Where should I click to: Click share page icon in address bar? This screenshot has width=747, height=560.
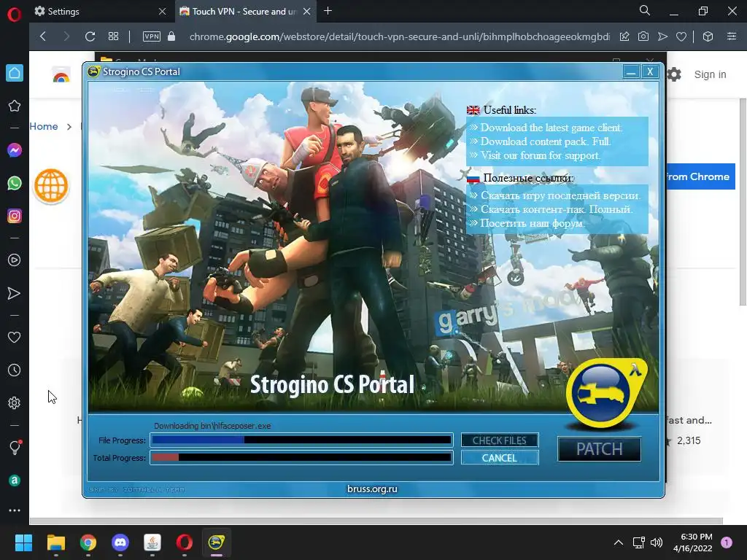point(624,36)
